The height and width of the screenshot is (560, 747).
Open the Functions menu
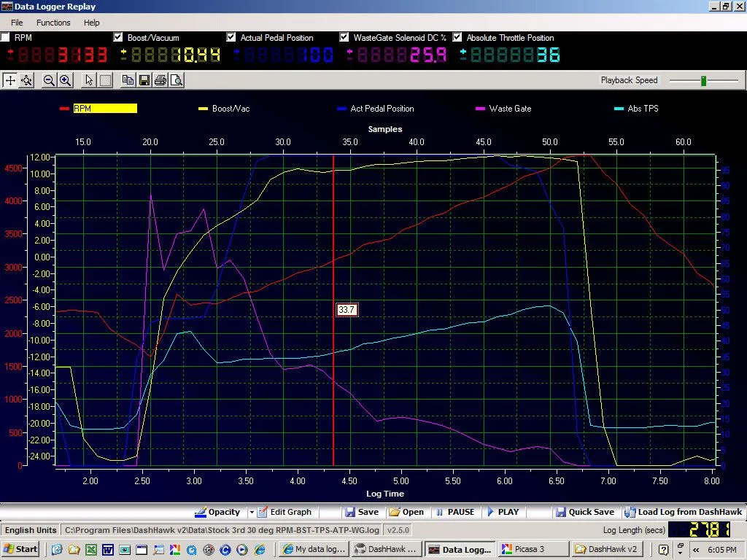pyautogui.click(x=53, y=23)
